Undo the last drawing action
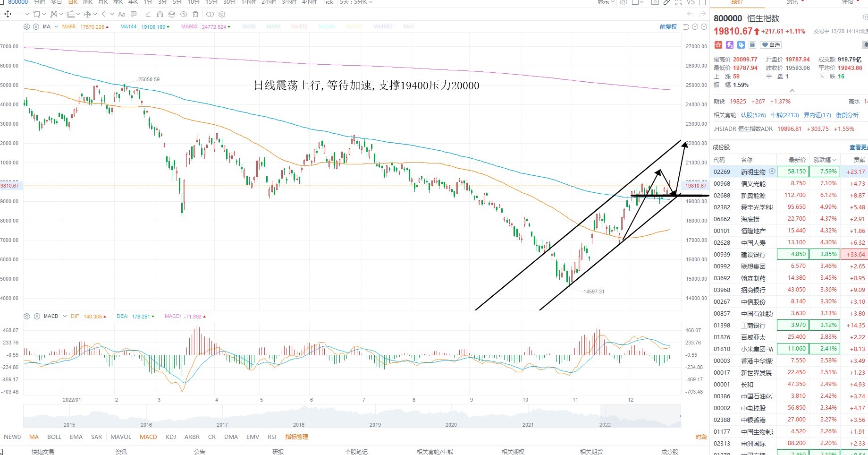The width and height of the screenshot is (868, 455). coord(691,14)
